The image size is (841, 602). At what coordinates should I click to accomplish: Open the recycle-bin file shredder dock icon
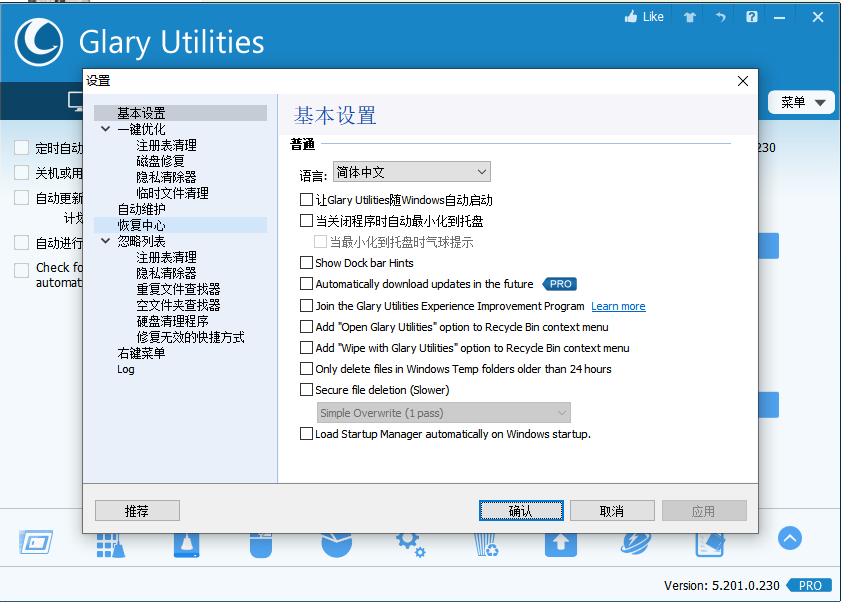tap(486, 545)
